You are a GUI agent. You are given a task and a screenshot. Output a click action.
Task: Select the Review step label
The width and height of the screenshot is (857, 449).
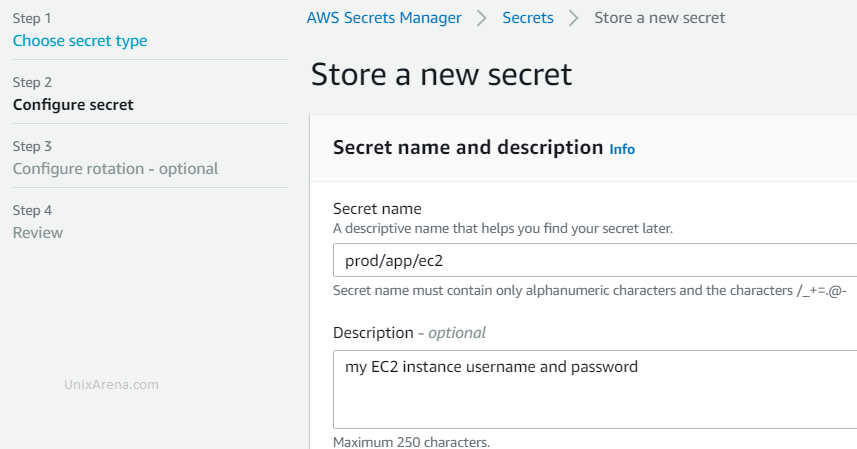(x=38, y=233)
